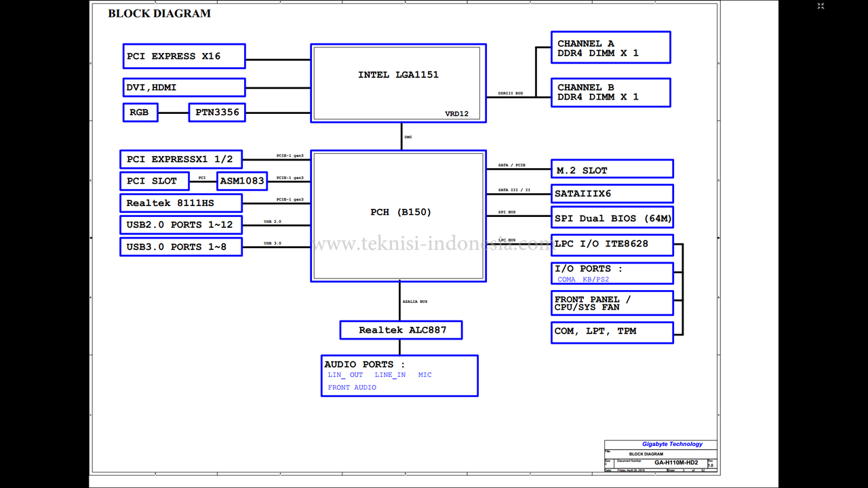Click the 'LPC I/O ITE8628' block
The width and height of the screenshot is (868, 488).
612,244
